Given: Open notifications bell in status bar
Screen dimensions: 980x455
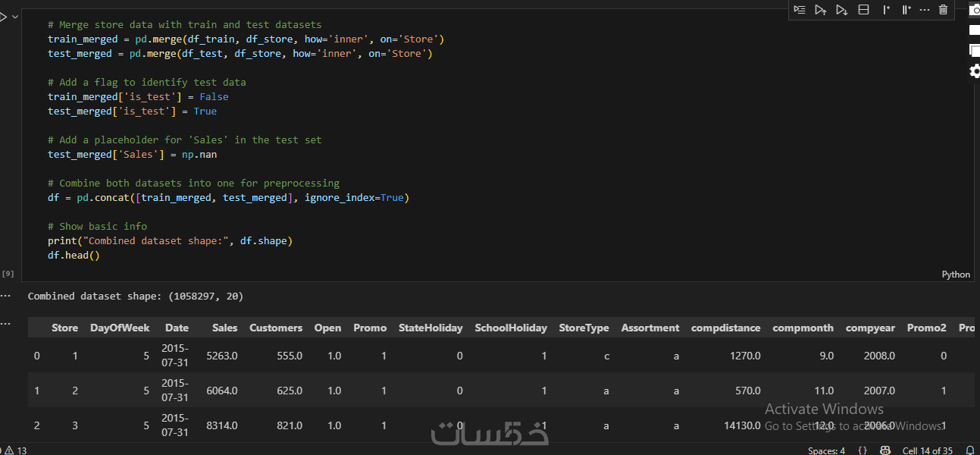Looking at the screenshot, I should (970, 450).
